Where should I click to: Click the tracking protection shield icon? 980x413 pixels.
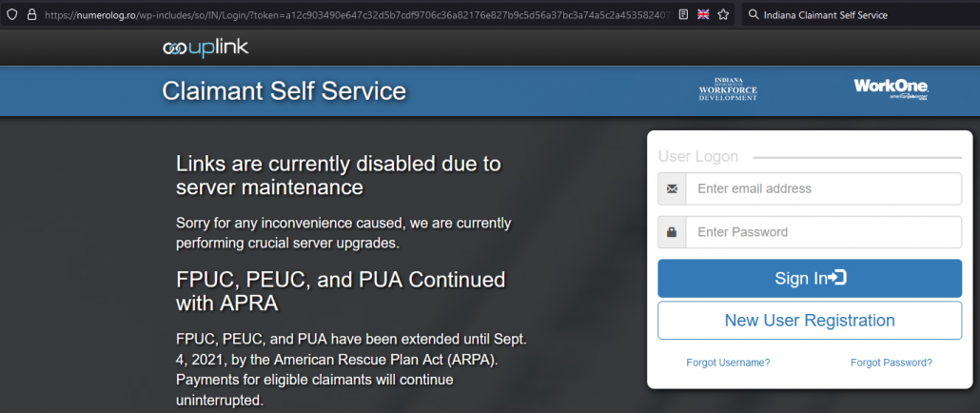pyautogui.click(x=11, y=15)
